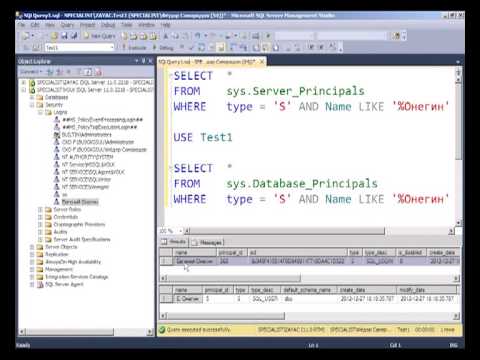480x360 pixels.
Task: Select the SQLQuery1.sql editor tab
Action: tap(208, 62)
